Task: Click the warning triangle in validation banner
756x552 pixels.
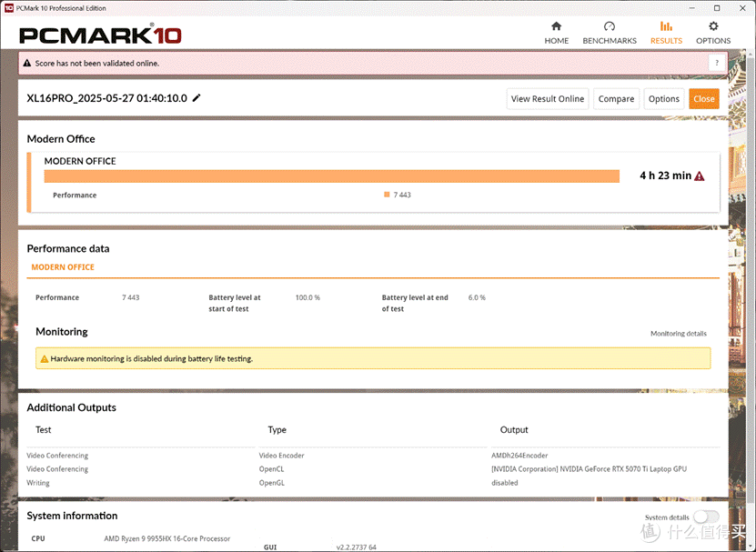Action: point(27,63)
